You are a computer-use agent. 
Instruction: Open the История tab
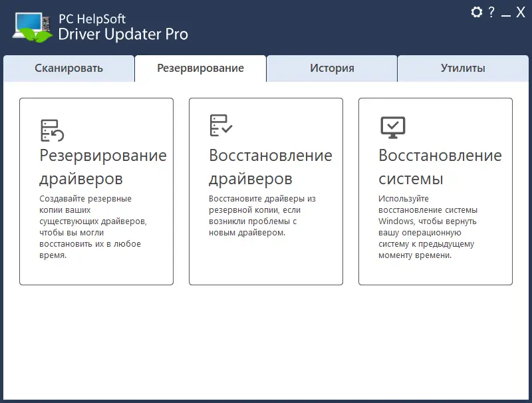[x=332, y=68]
